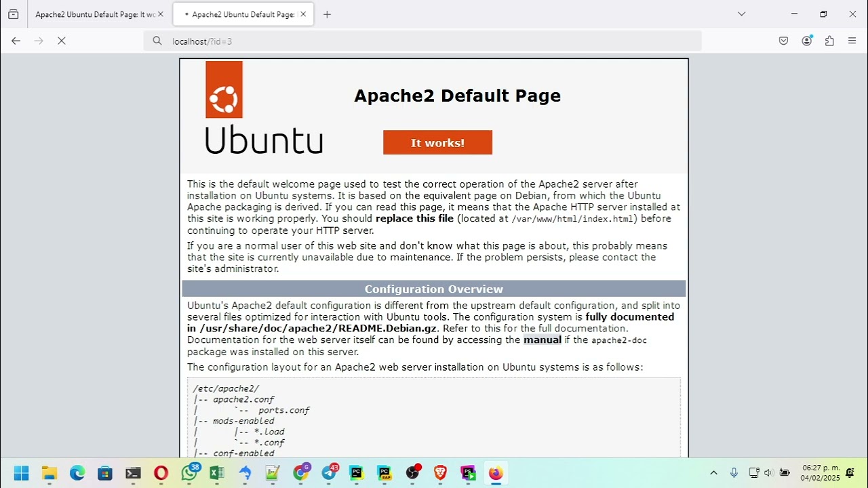Save page to Pocket
The height and width of the screenshot is (488, 868).
coord(783,41)
